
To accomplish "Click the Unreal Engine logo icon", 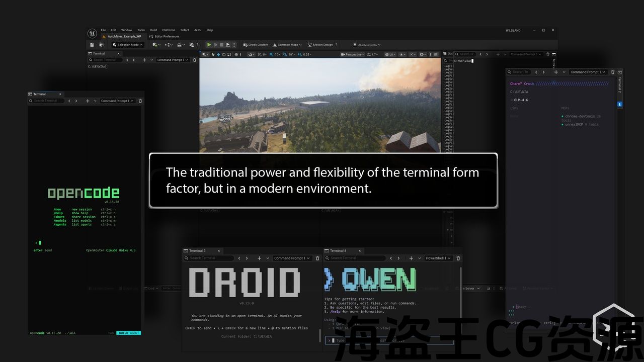I will point(92,33).
